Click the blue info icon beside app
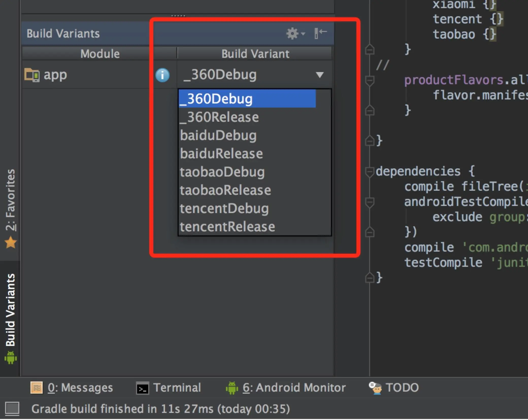Screen dimensions: 528x420 (x=162, y=75)
